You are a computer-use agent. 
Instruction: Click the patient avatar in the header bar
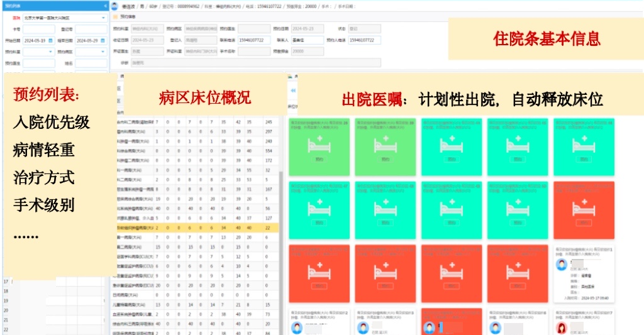[x=115, y=6]
